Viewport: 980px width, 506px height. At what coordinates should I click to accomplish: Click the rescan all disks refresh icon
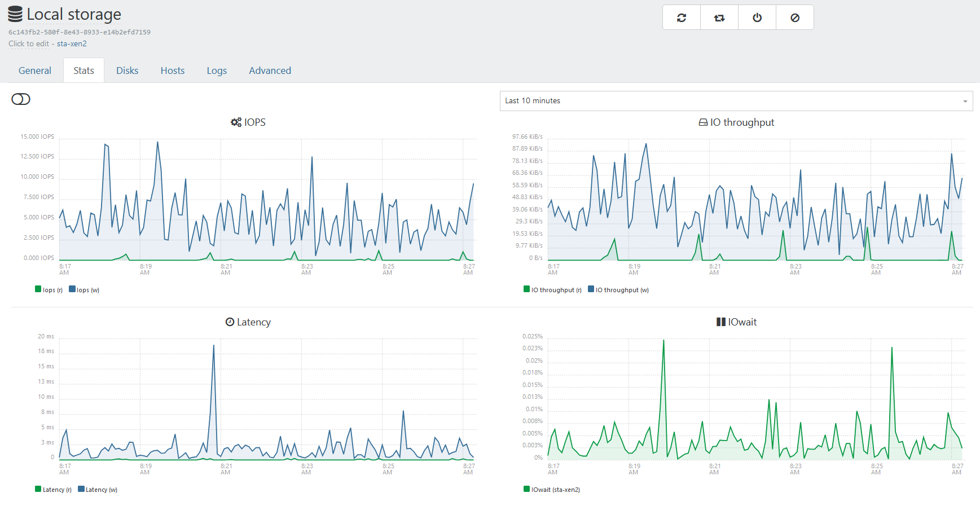click(x=682, y=17)
